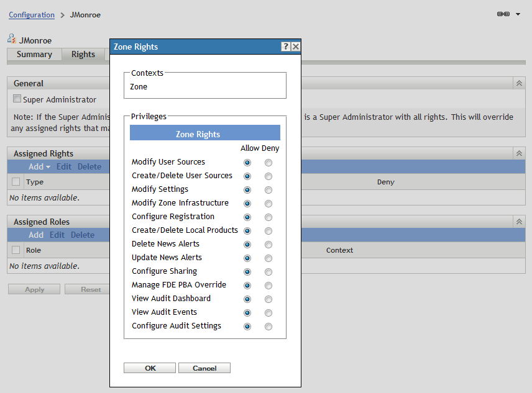Select Deny for View Audit Dashboard
This screenshot has width=532, height=393.
pos(268,299)
